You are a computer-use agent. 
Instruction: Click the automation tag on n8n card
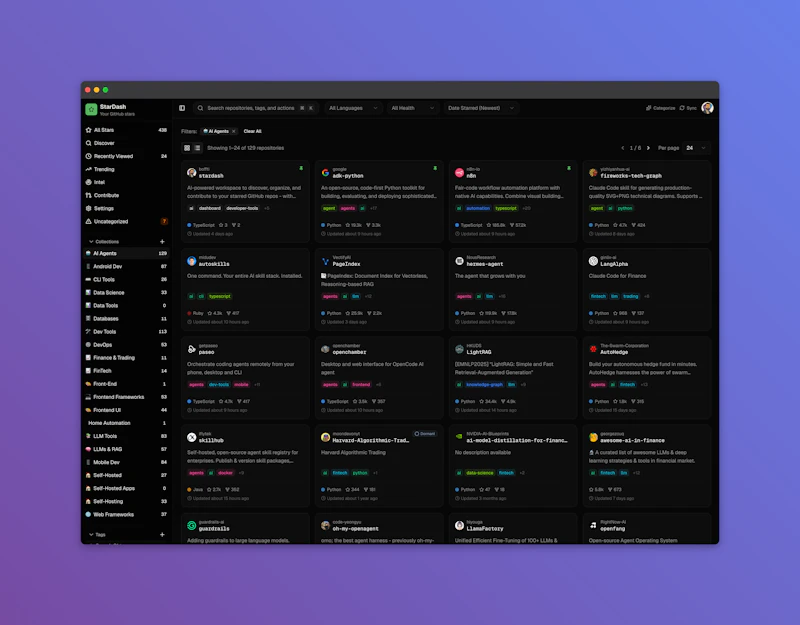click(479, 208)
